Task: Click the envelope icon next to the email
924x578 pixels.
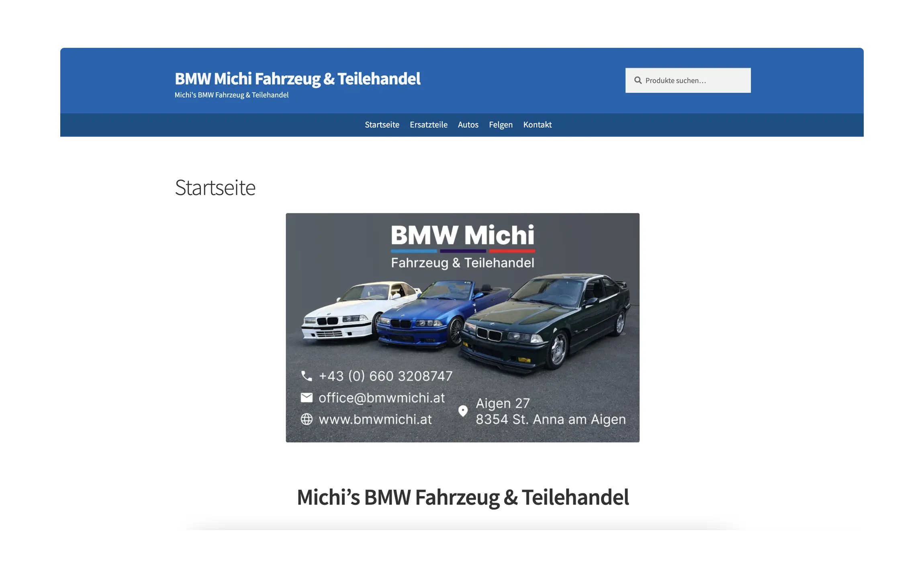Action: pyautogui.click(x=307, y=398)
